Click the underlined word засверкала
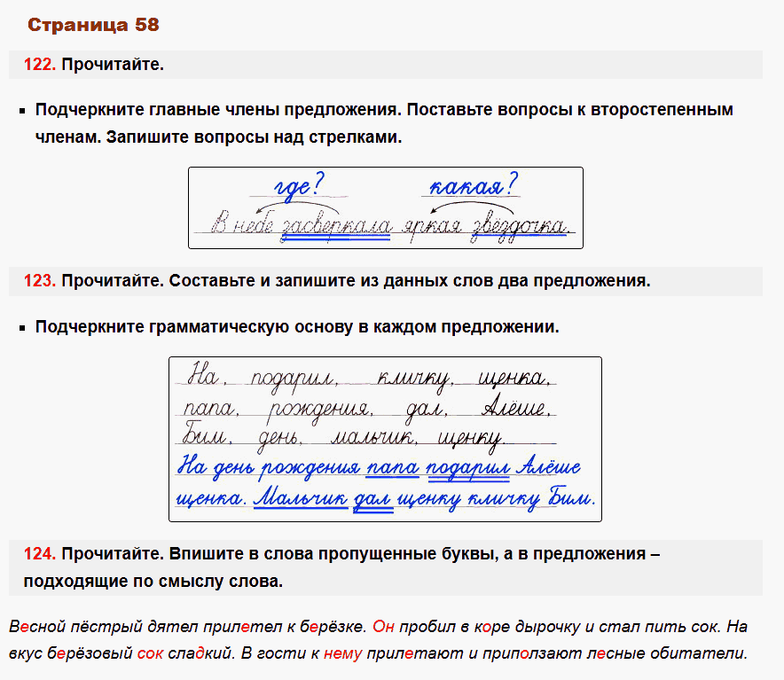The width and height of the screenshot is (784, 680). 340,221
